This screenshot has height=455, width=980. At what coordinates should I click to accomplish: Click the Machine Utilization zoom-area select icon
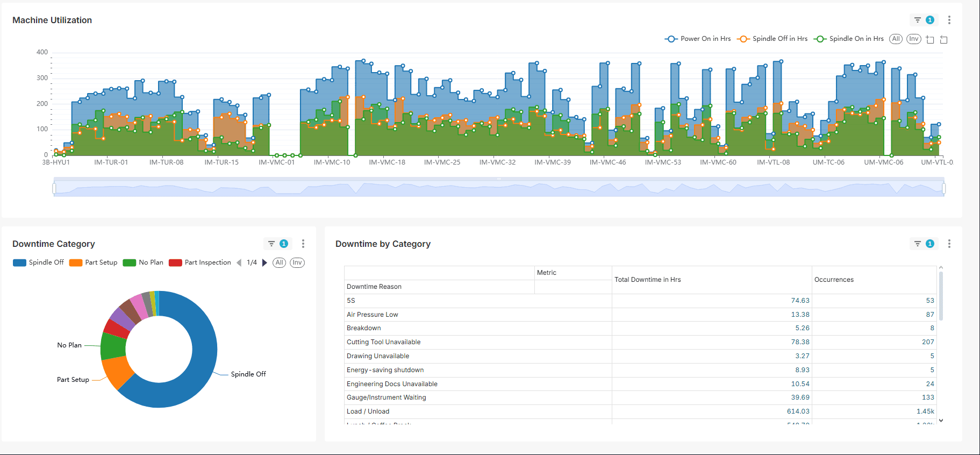[930, 39]
